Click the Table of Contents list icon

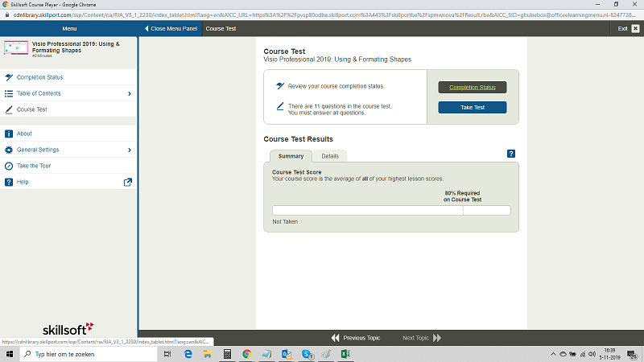[9, 93]
